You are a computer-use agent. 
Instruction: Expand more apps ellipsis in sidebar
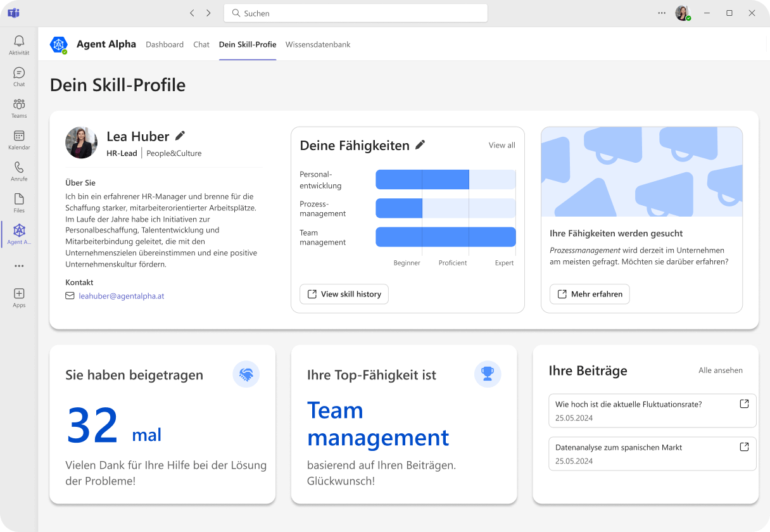coord(19,266)
